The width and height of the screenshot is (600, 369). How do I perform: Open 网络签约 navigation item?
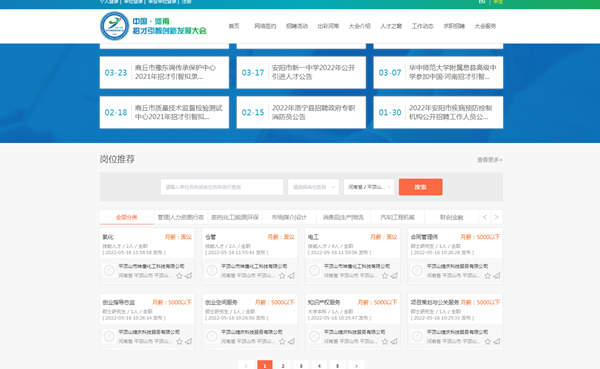265,26
